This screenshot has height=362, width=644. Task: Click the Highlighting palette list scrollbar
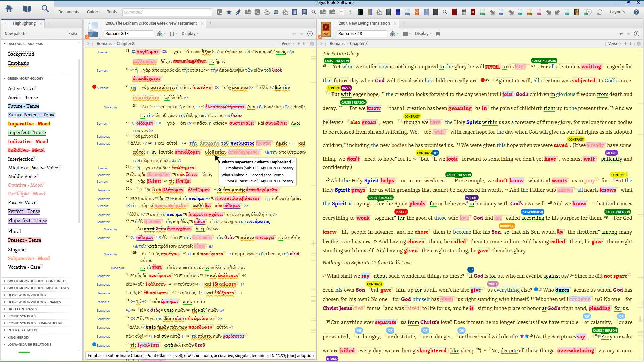click(x=79, y=141)
